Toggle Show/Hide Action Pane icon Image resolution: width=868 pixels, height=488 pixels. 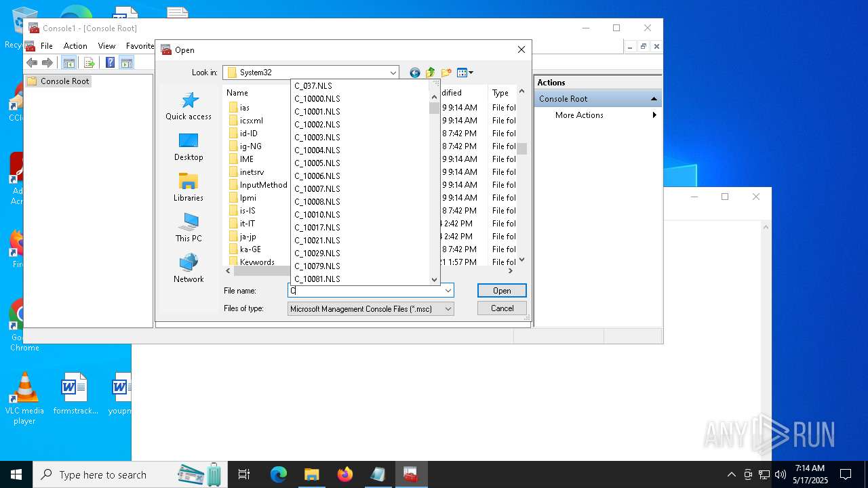(x=127, y=63)
